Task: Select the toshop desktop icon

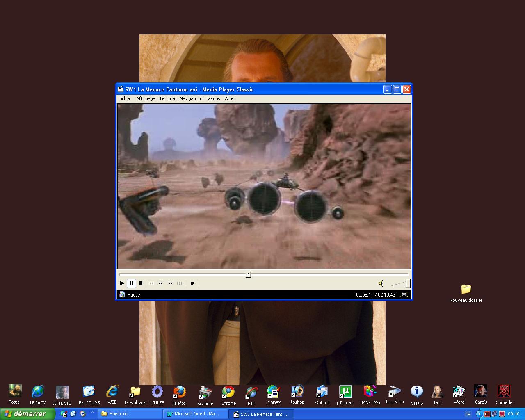Action: coord(297,395)
